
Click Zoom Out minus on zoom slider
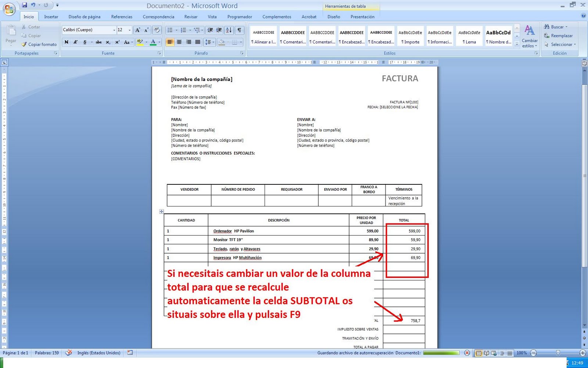coord(534,353)
